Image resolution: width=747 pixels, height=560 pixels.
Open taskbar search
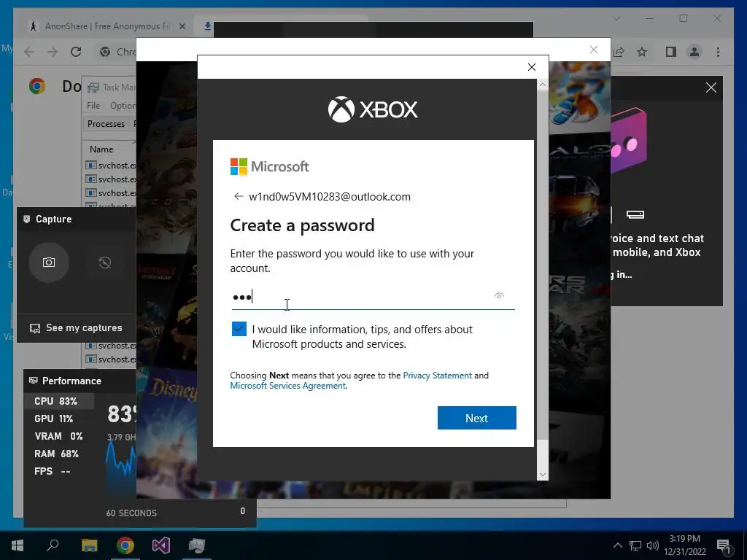tap(53, 545)
